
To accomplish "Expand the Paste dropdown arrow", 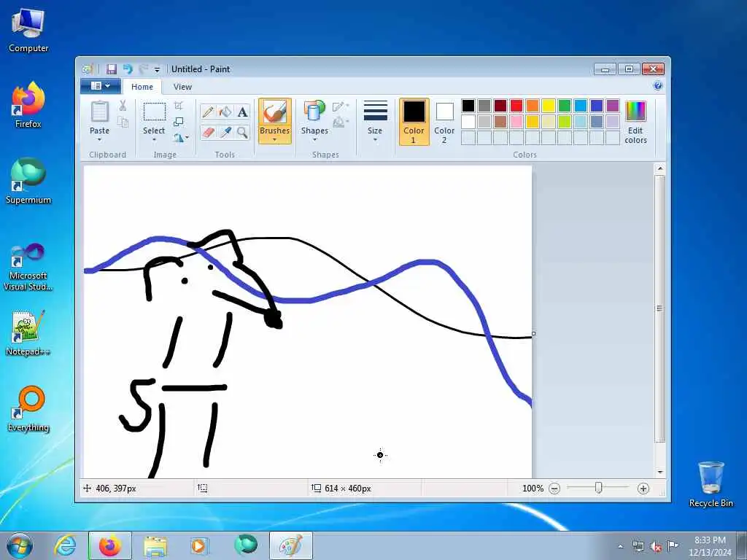I will tap(99, 139).
